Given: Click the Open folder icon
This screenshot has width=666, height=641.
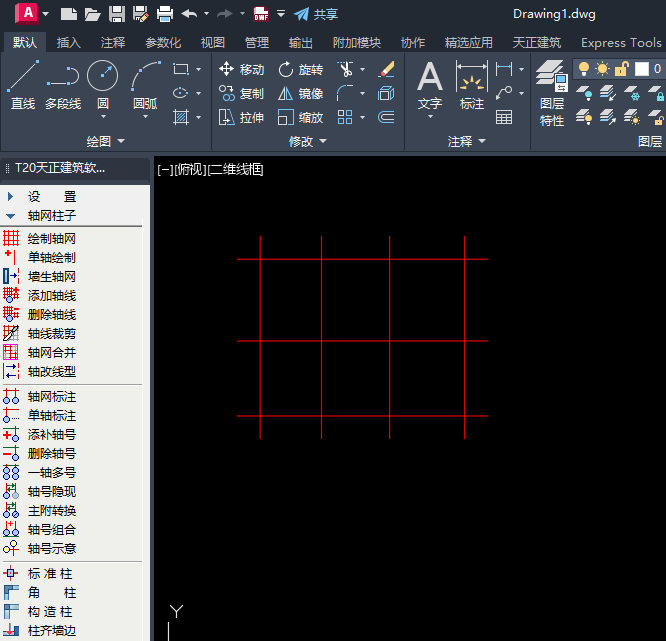Looking at the screenshot, I should pyautogui.click(x=92, y=14).
